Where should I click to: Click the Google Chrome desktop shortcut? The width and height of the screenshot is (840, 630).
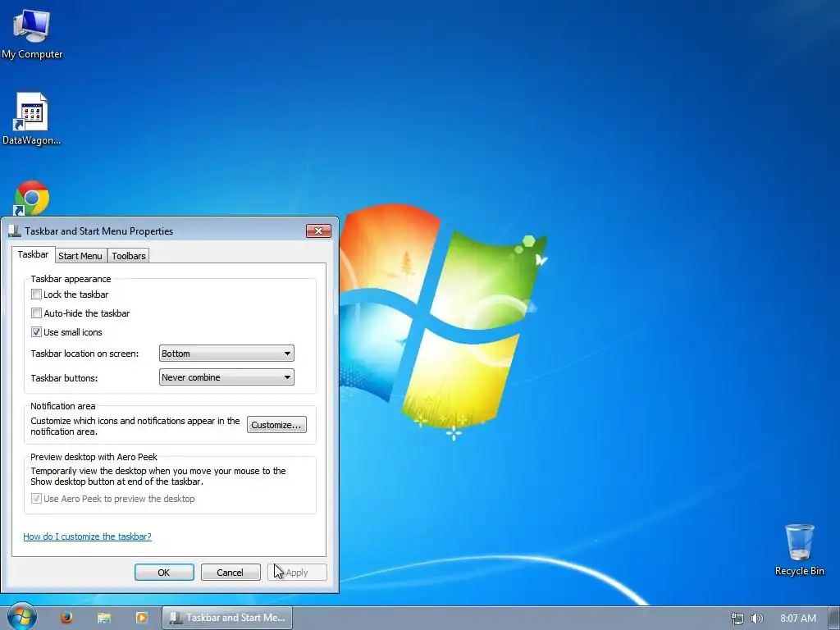[32, 199]
